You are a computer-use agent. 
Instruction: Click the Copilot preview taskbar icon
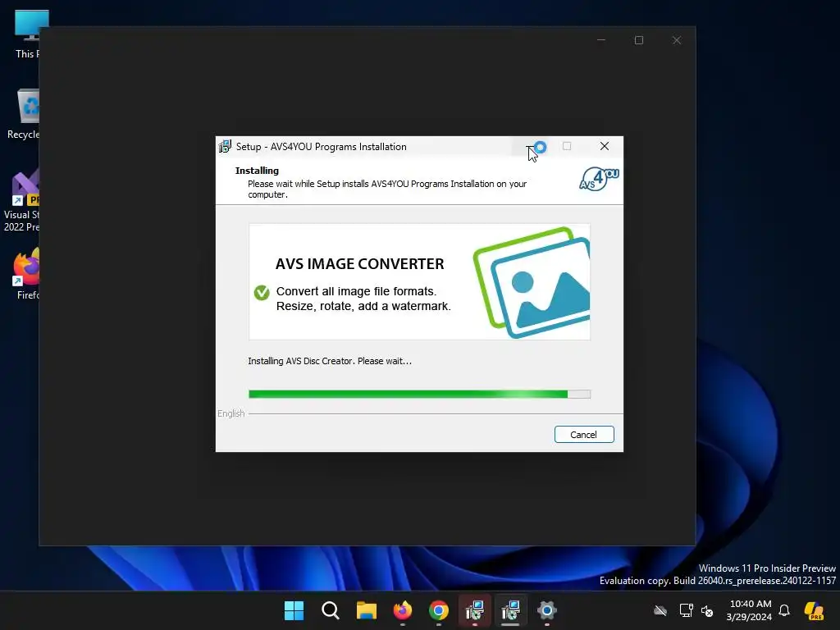pos(814,610)
